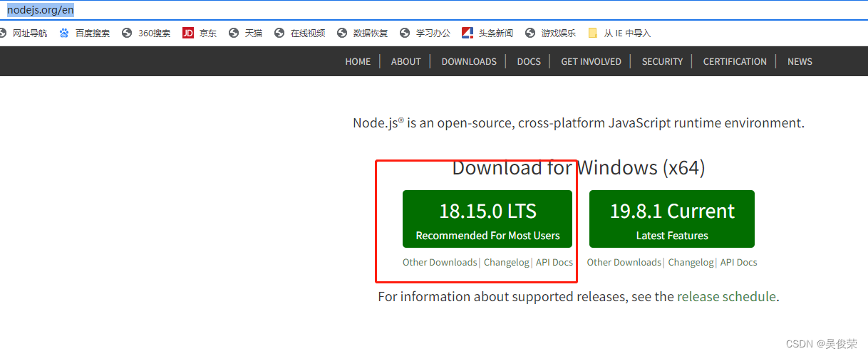Open the 天猫 bookmark

pos(254,33)
